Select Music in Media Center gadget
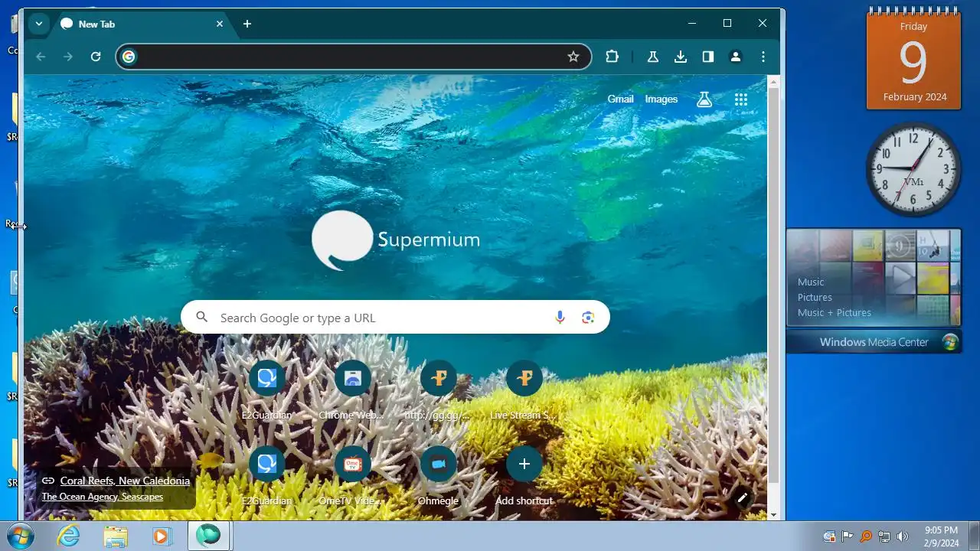This screenshot has height=551, width=980. 811,282
